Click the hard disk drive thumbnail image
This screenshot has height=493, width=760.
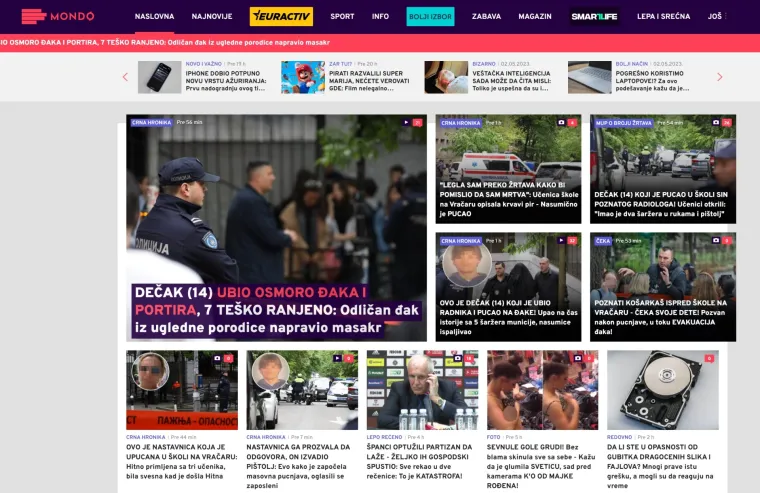pos(663,390)
